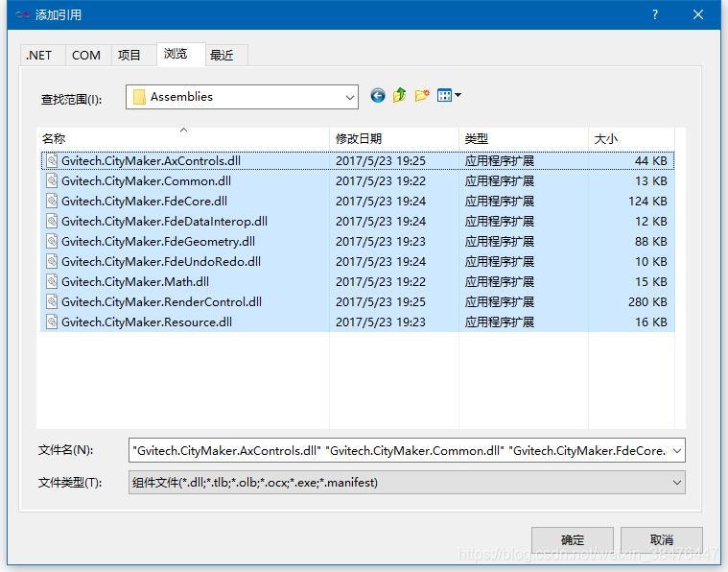Expand the 文件名 dropdown arrow
Image resolution: width=728 pixels, height=572 pixels.
(x=677, y=451)
